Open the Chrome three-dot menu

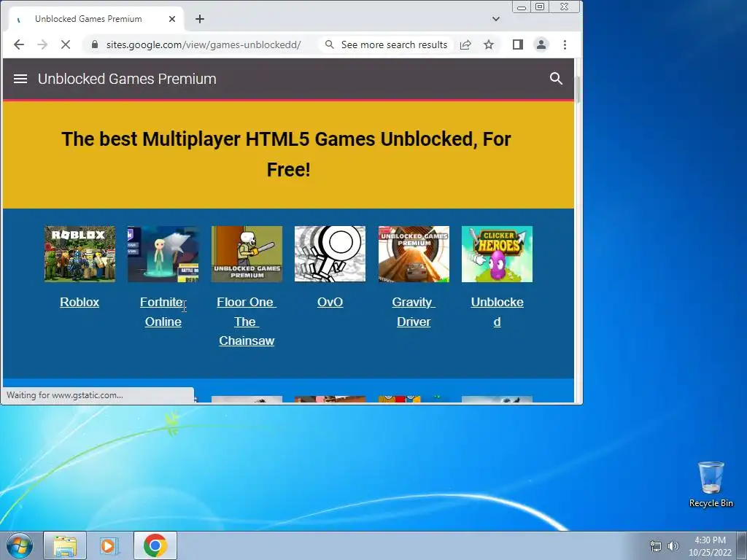pos(565,44)
